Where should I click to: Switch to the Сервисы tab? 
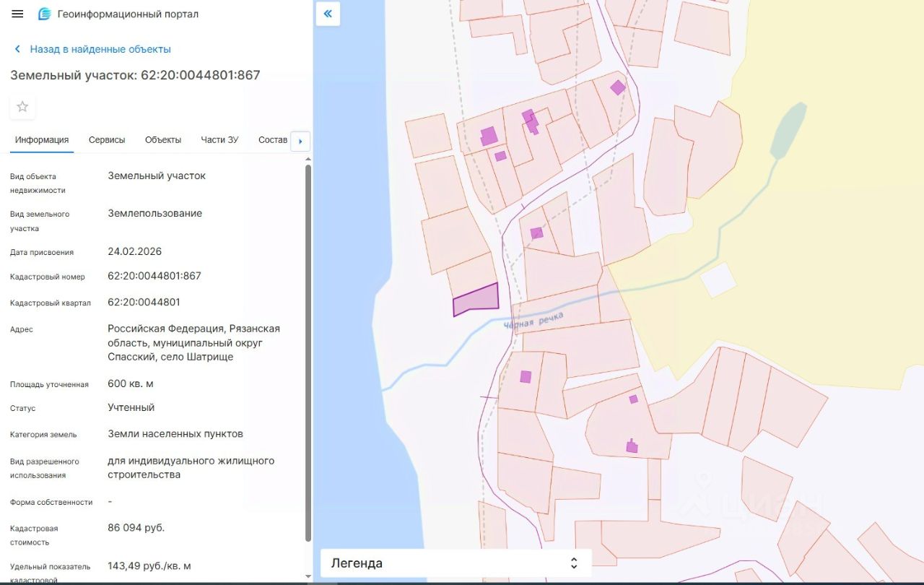click(x=107, y=140)
